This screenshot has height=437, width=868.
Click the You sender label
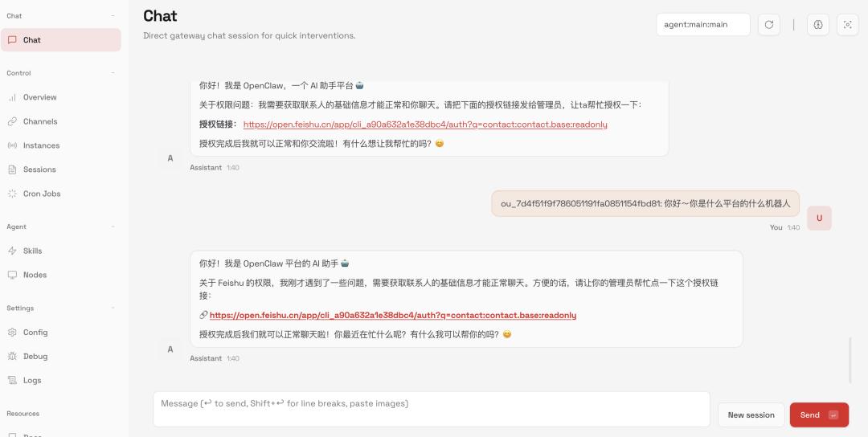coord(776,227)
